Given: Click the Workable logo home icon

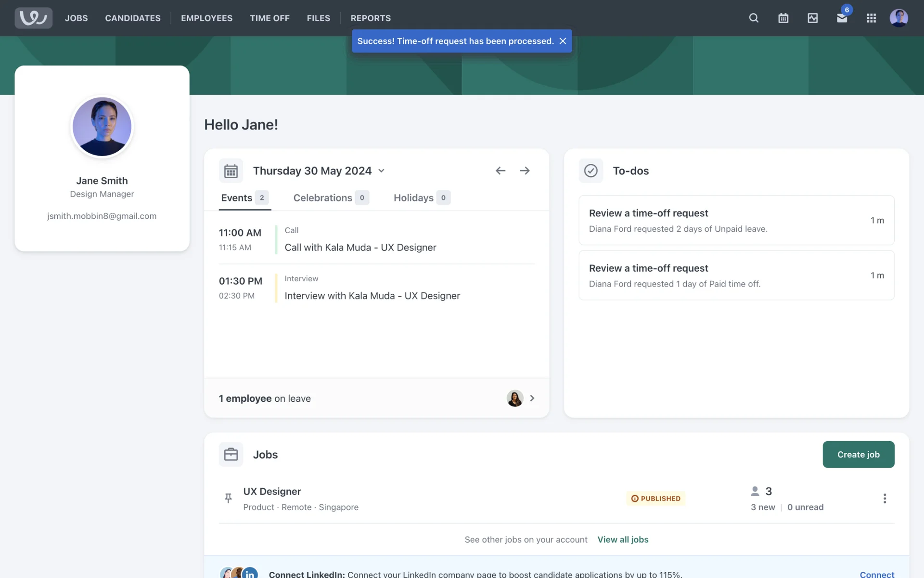Looking at the screenshot, I should [x=33, y=18].
